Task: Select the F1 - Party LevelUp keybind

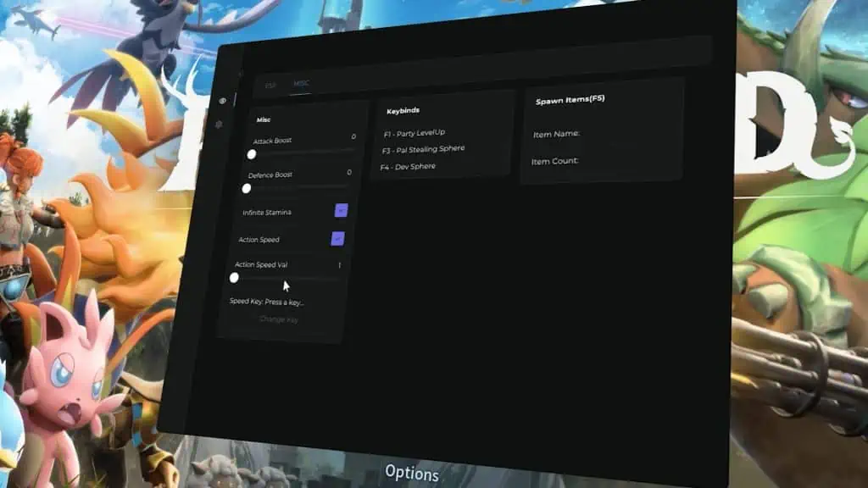Action: [414, 133]
